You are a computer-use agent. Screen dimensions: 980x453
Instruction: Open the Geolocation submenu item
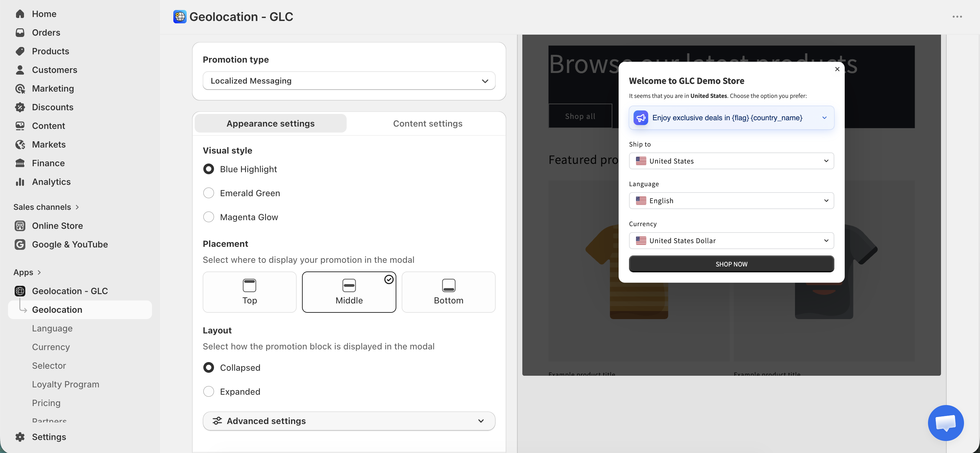[80, 310]
